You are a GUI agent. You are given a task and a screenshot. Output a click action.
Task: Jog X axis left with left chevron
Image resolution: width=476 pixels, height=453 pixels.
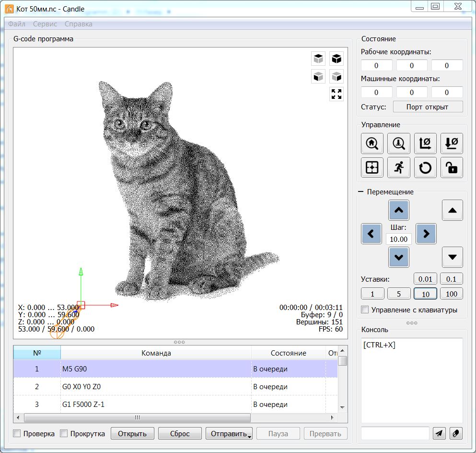[372, 234]
